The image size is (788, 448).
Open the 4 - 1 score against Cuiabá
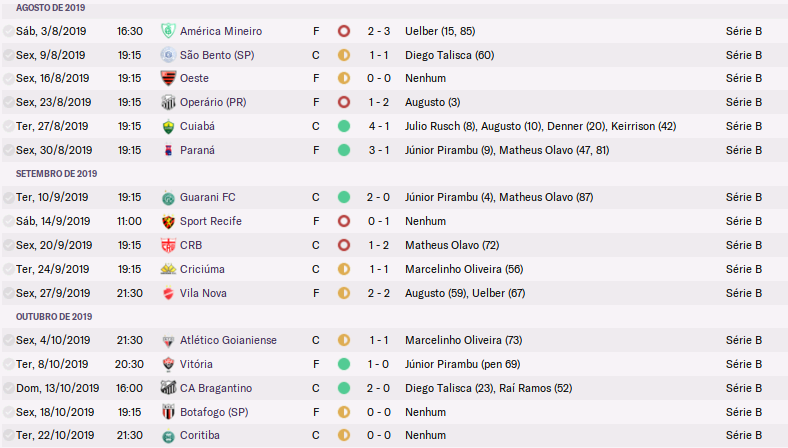coord(379,126)
